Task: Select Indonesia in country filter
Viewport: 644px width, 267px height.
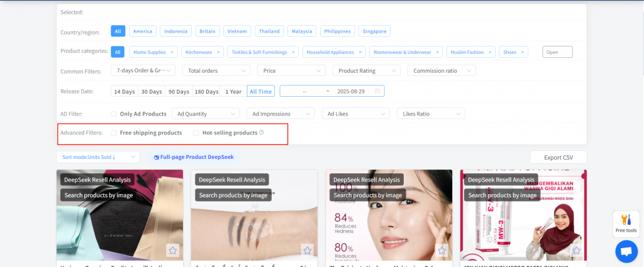Action: tap(176, 31)
